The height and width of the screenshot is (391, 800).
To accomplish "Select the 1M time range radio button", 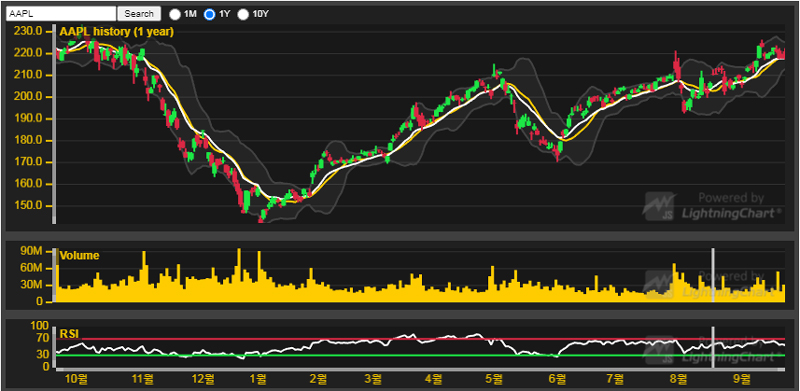I will pyautogui.click(x=175, y=14).
